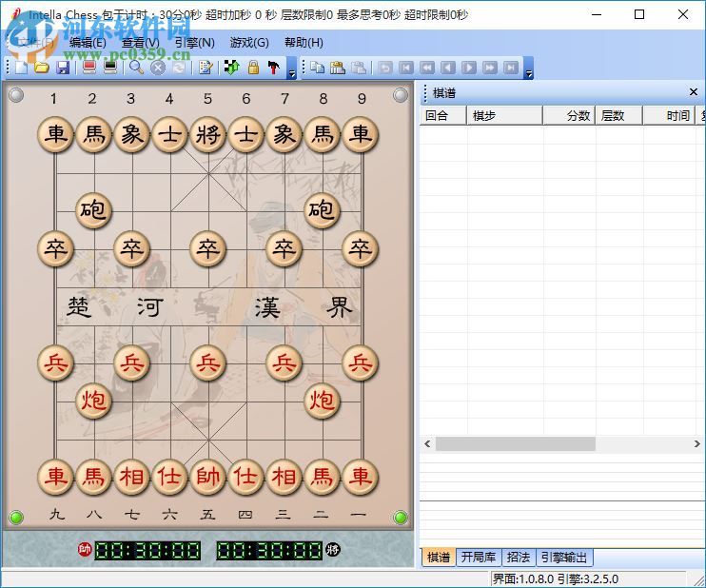Click the top-left gray indicator light

pyautogui.click(x=17, y=95)
